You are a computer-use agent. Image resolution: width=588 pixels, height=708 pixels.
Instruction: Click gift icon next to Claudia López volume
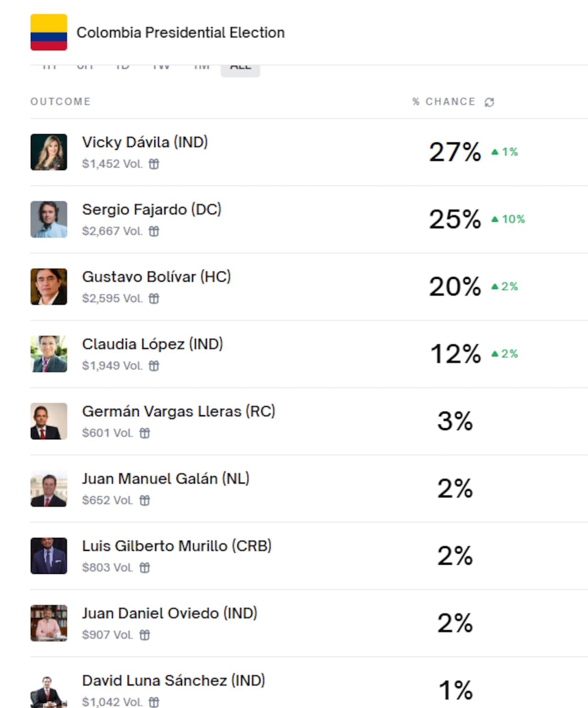point(154,366)
